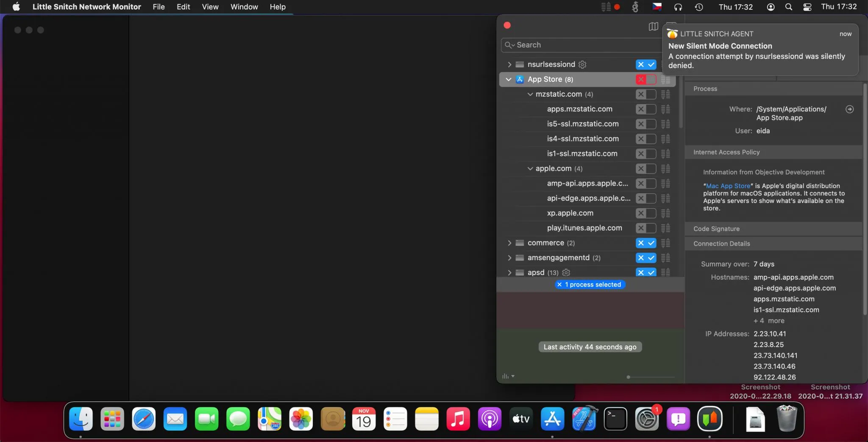Open App Store from the Dock
The width and height of the screenshot is (868, 442).
coord(553,419)
